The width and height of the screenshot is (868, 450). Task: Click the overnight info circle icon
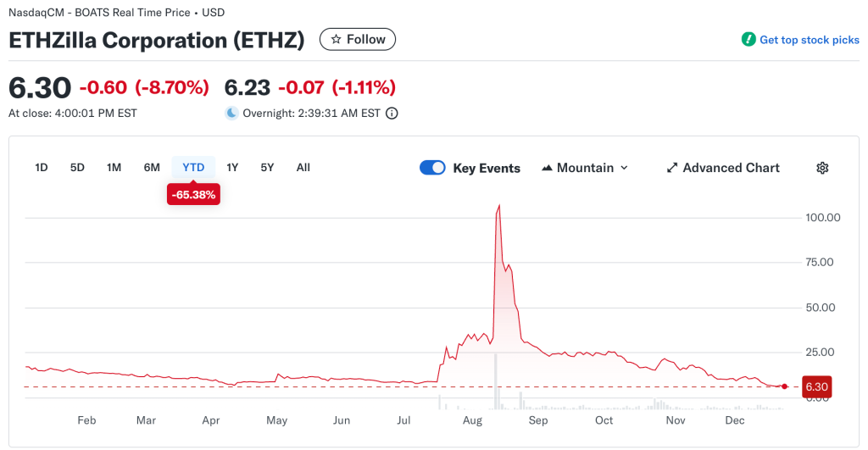pos(392,113)
